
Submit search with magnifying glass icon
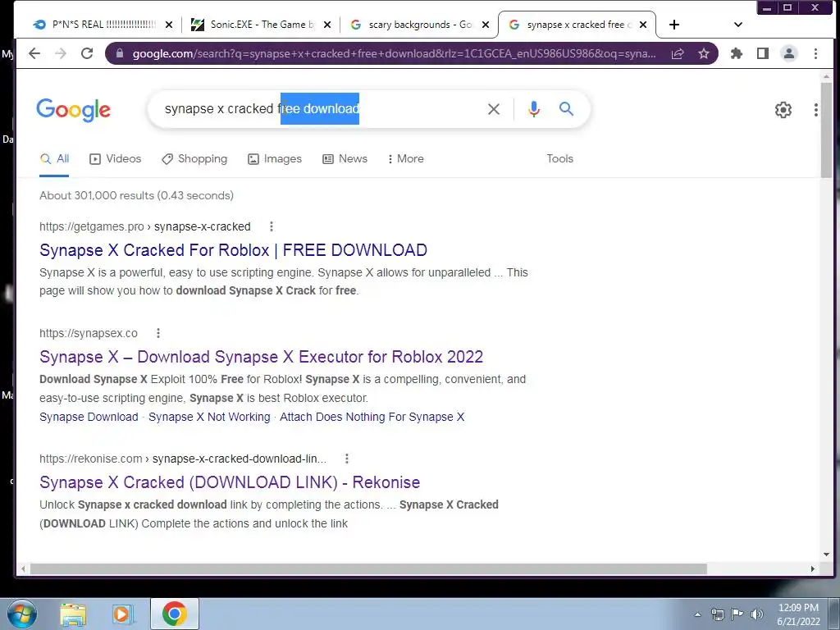click(566, 109)
